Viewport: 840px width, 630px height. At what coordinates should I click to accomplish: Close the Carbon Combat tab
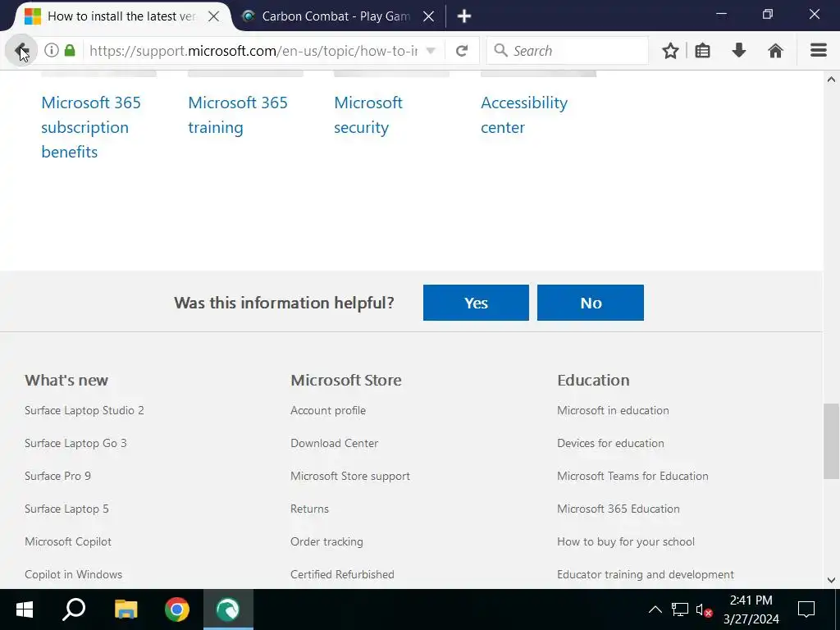click(x=428, y=16)
